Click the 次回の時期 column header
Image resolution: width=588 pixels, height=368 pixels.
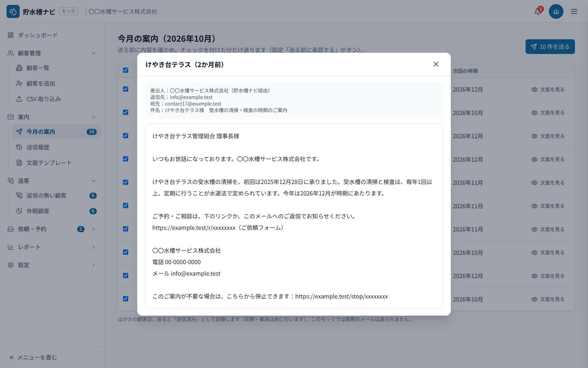point(465,71)
